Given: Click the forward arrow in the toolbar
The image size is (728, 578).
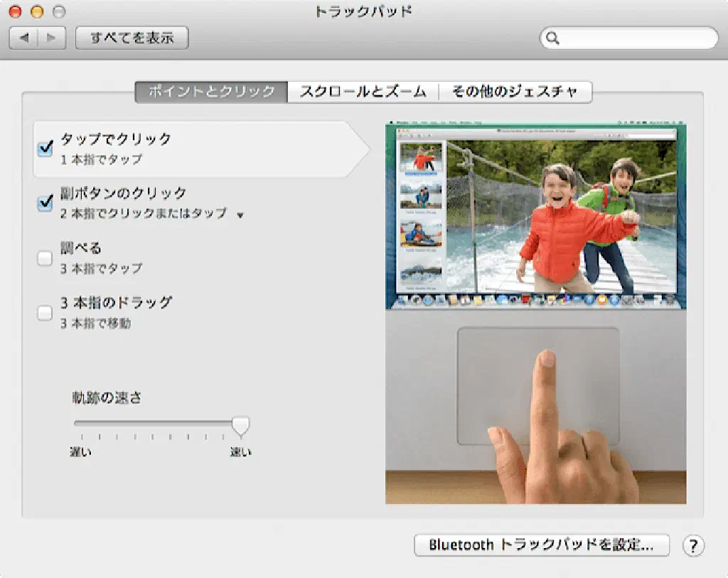Looking at the screenshot, I should coord(51,38).
